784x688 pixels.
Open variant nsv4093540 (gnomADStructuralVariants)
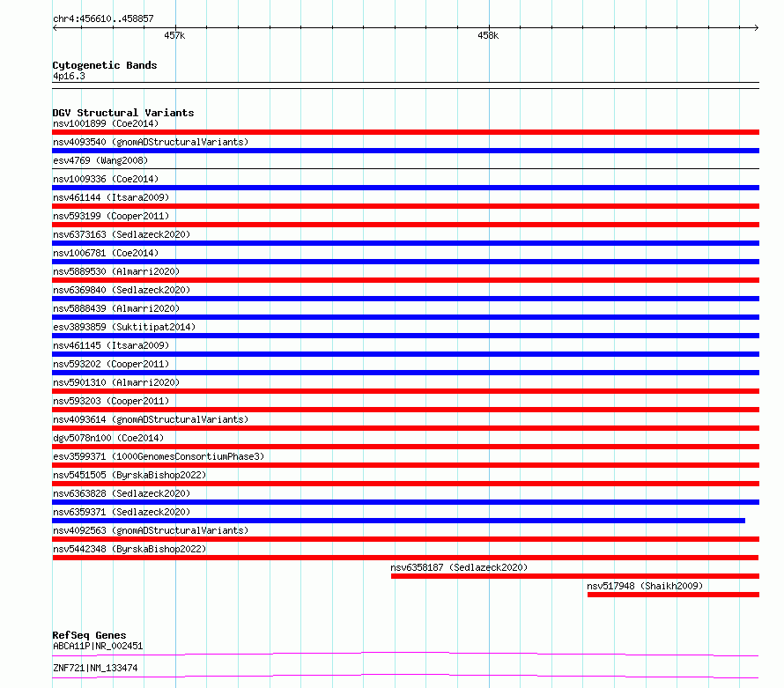[151, 142]
